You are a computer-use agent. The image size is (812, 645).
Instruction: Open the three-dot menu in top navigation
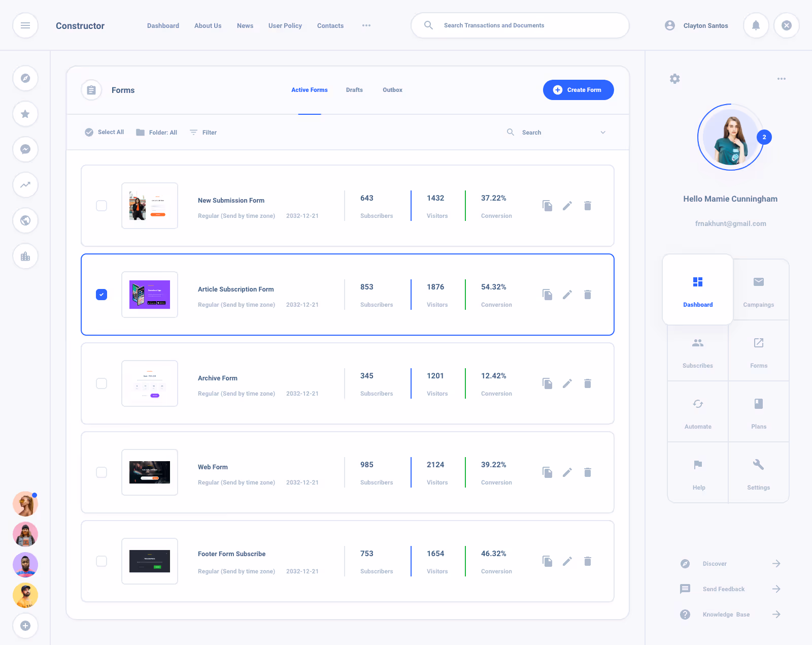point(366,25)
